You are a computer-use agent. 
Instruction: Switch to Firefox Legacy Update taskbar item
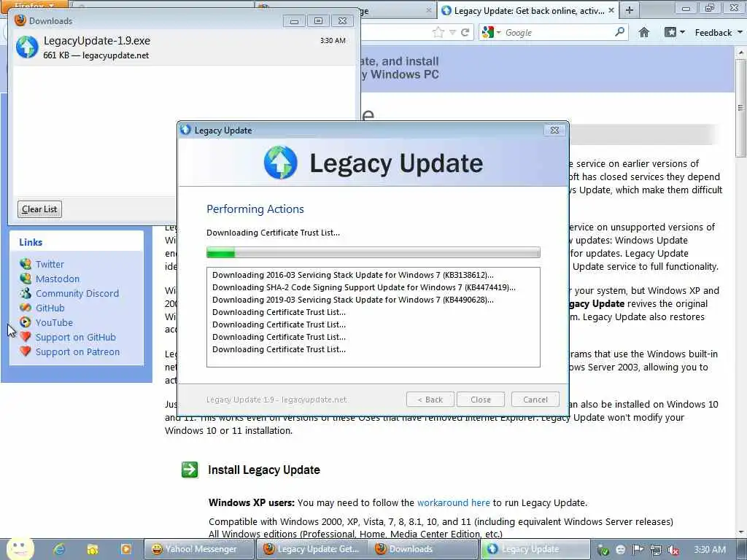pyautogui.click(x=311, y=549)
